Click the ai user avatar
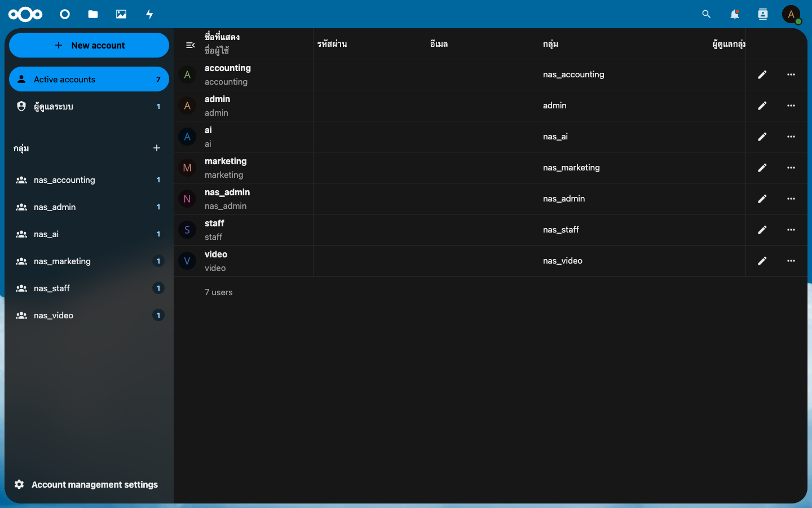Screen dimensions: 812x508 click(x=187, y=137)
